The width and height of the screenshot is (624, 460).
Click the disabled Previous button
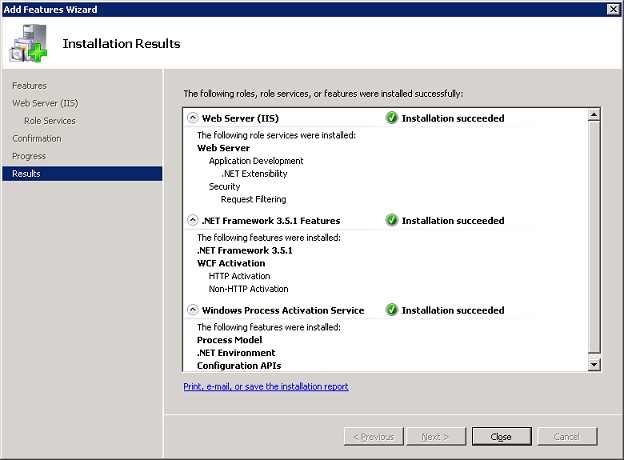point(374,437)
